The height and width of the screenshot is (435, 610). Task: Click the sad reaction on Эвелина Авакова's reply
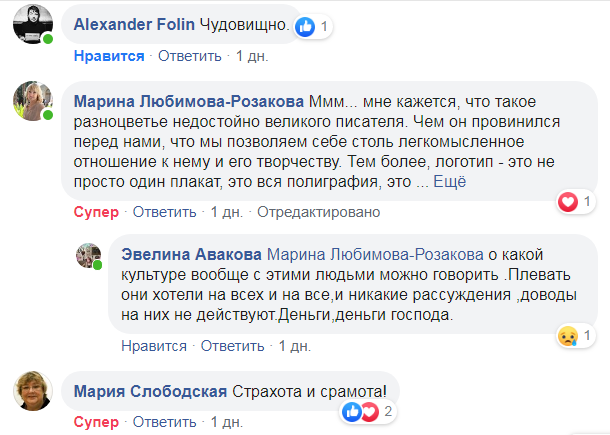pyautogui.click(x=568, y=334)
